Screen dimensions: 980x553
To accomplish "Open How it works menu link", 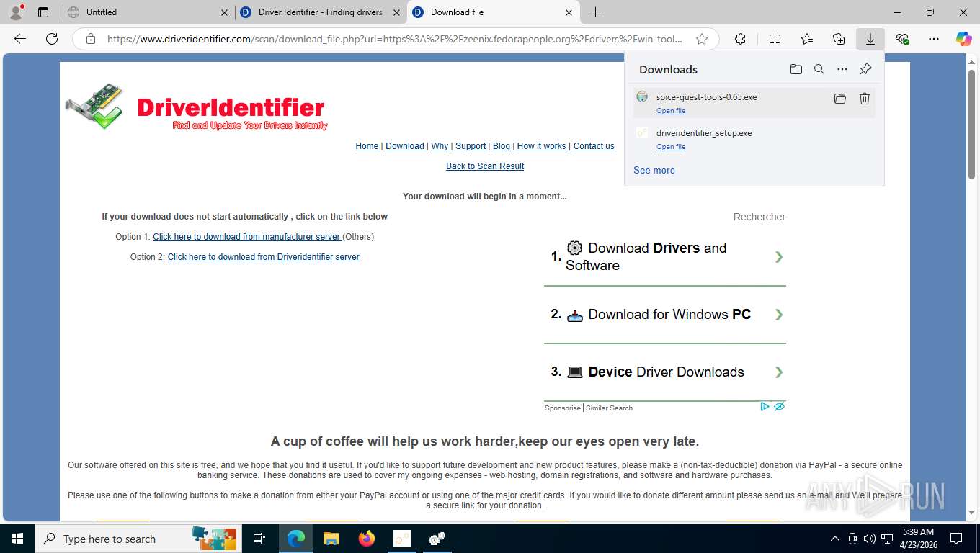I will (x=541, y=146).
